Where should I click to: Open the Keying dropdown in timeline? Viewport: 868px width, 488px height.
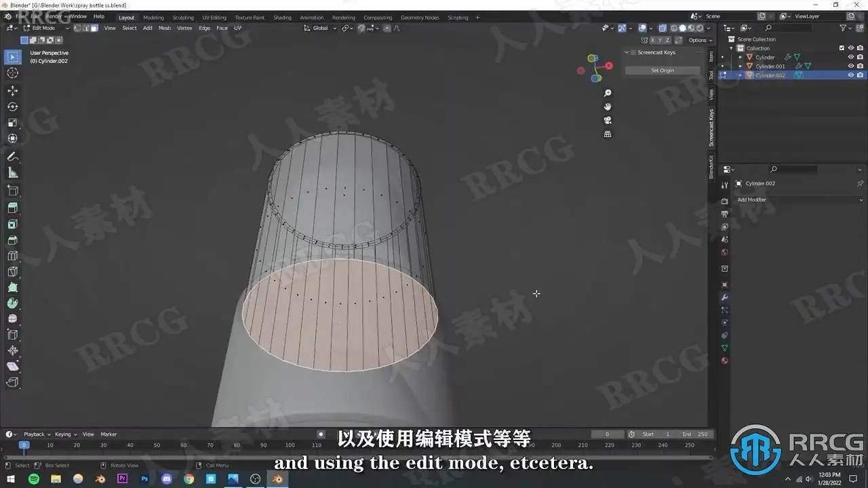click(66, 434)
